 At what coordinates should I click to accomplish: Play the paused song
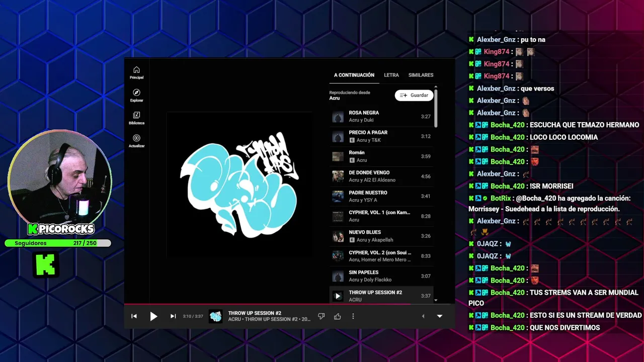[x=153, y=316]
